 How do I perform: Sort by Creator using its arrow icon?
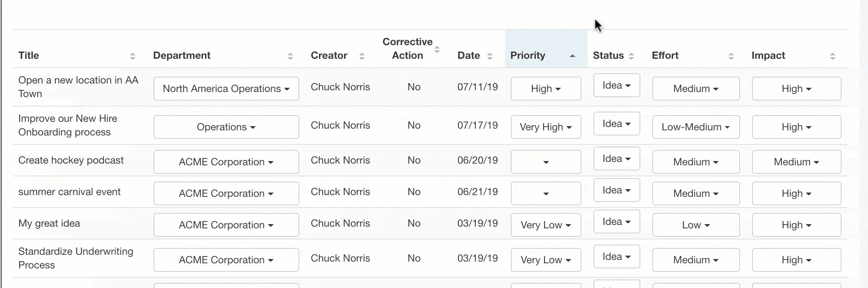pos(362,56)
